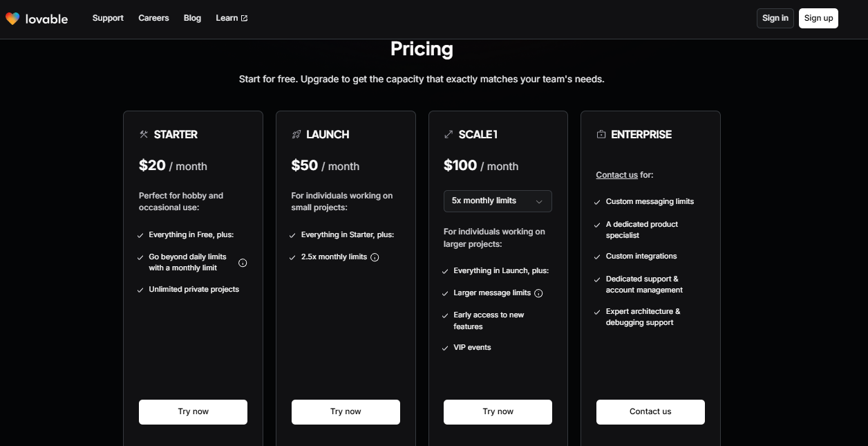Click the Enterprise plan briefcase icon

point(601,134)
